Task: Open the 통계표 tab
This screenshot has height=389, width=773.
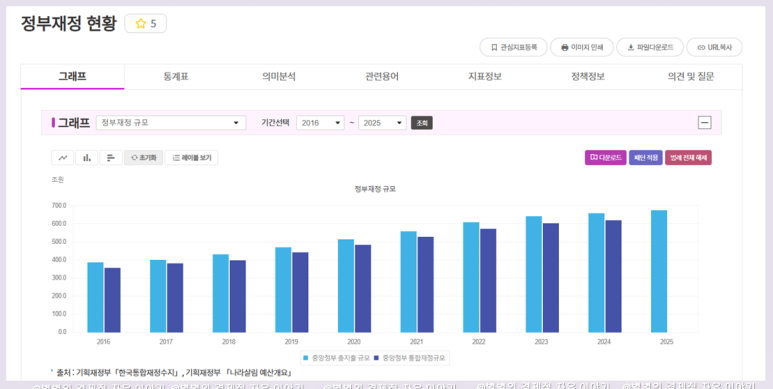Action: click(176, 77)
